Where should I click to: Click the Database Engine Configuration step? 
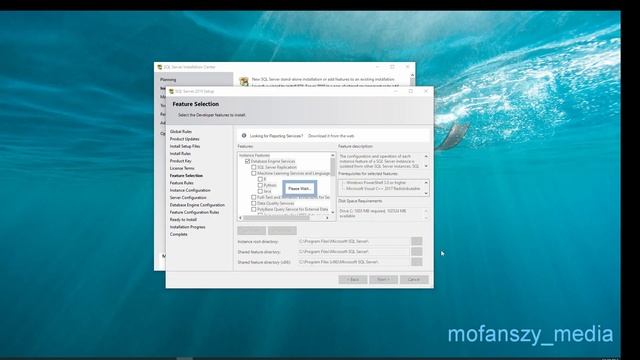click(197, 205)
